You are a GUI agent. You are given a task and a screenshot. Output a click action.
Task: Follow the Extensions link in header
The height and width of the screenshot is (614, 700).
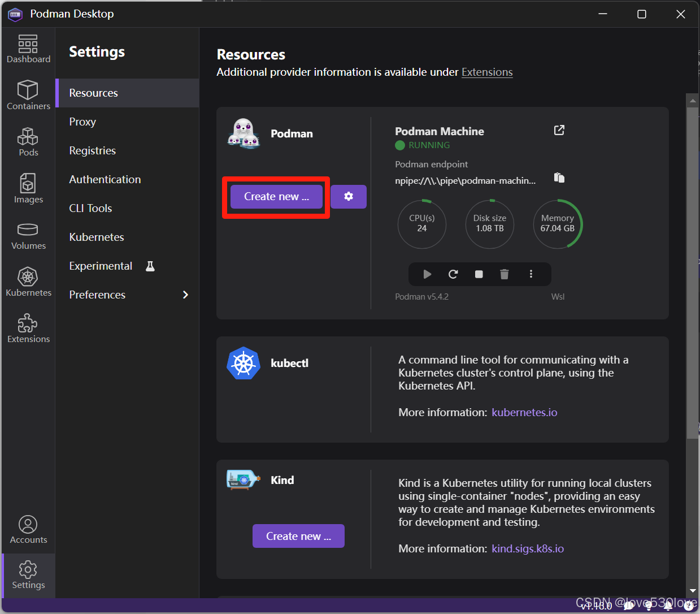tap(487, 72)
